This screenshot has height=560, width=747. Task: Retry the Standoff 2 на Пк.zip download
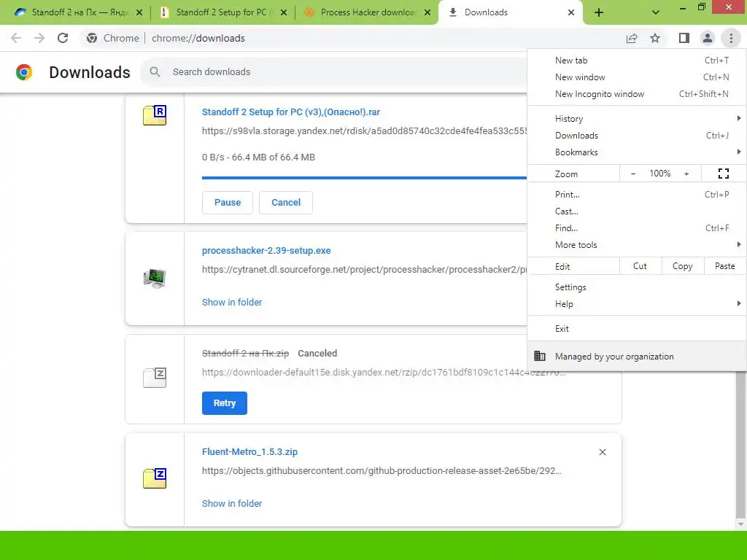point(225,402)
